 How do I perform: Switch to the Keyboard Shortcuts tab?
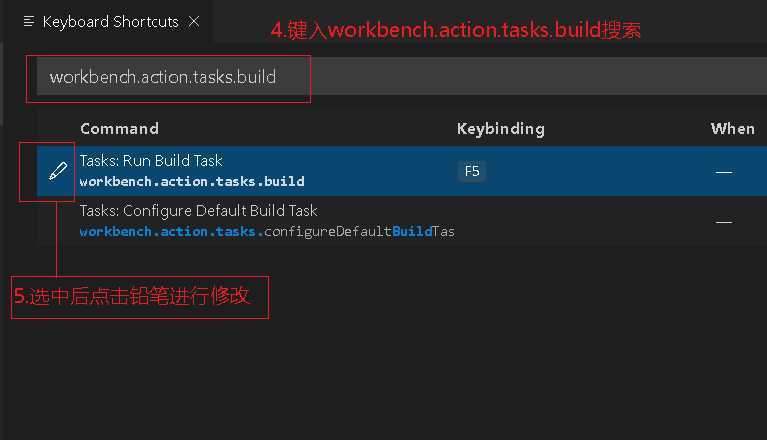110,21
